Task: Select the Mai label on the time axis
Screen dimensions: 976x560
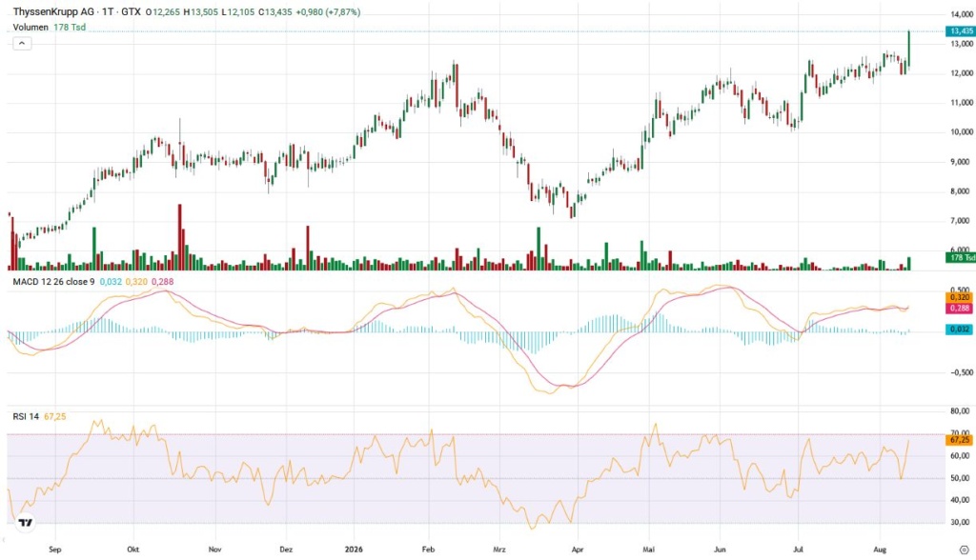Action: 648,550
